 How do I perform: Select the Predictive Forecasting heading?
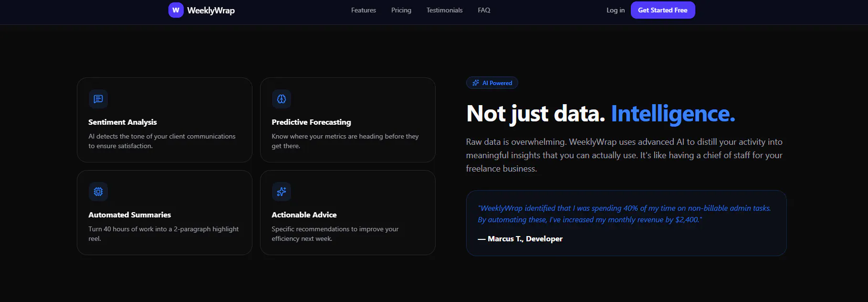[311, 122]
